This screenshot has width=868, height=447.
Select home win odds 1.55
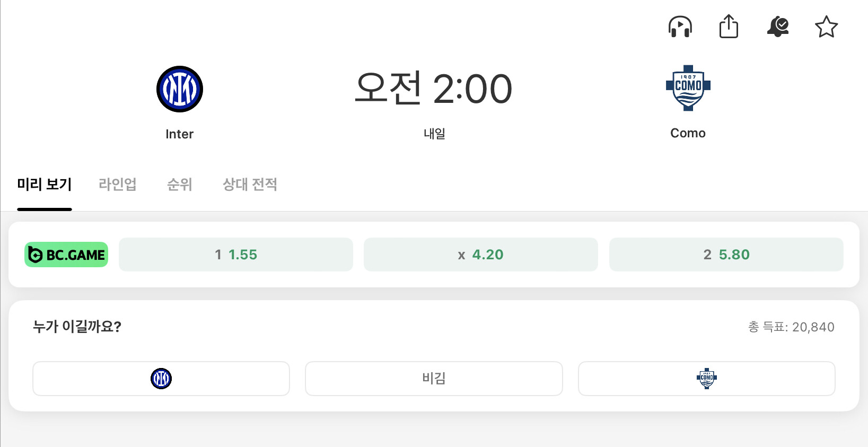(x=236, y=255)
